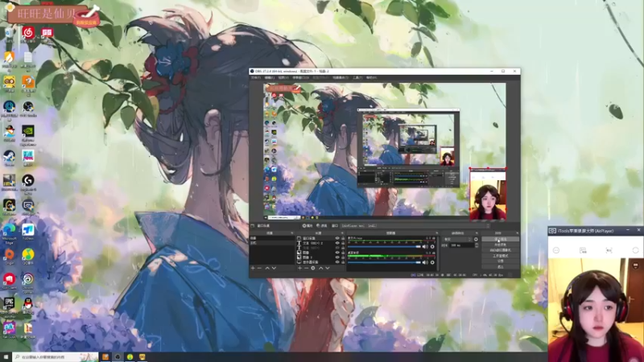Image resolution: width=644 pixels, height=362 pixels.
Task: Open the 工具 menu in OBS
Action: (357, 77)
